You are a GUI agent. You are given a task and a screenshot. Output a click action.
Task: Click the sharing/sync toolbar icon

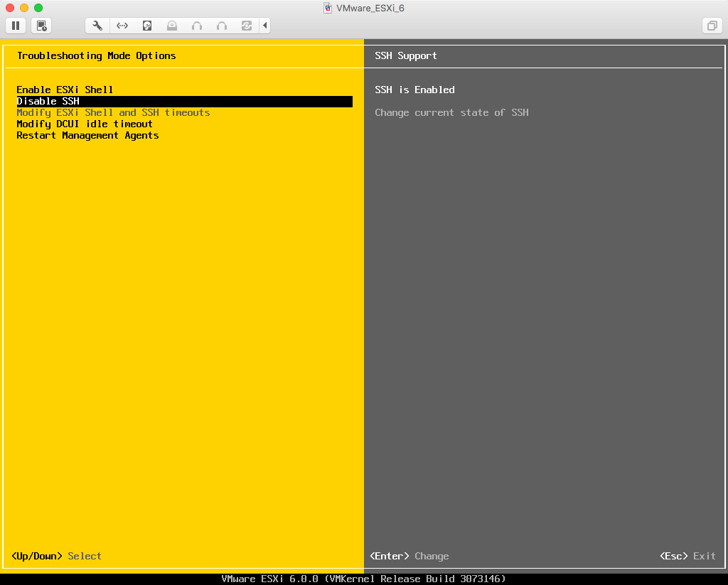pyautogui.click(x=246, y=26)
